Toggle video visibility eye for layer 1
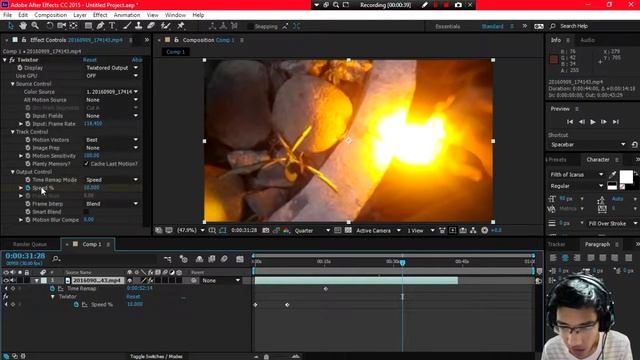This screenshot has height=360, width=640. click(x=6, y=280)
